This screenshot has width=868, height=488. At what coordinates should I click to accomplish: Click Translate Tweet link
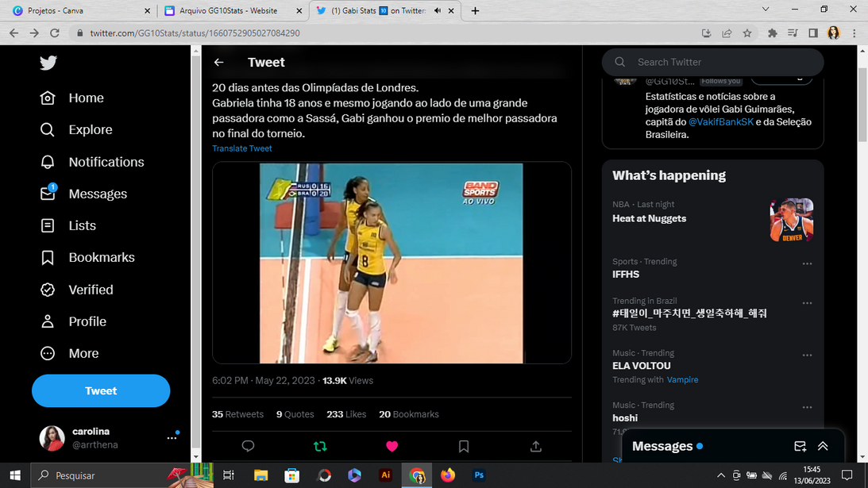tap(242, 148)
